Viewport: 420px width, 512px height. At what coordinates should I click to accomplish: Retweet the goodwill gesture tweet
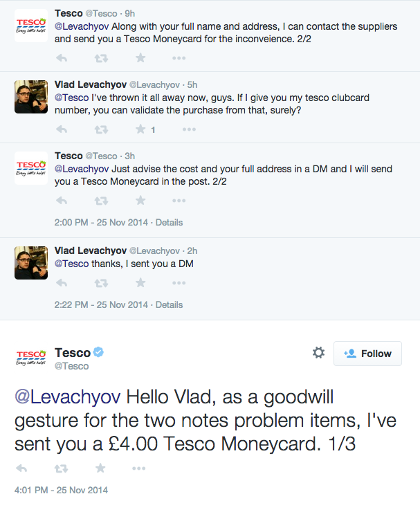[x=61, y=468]
